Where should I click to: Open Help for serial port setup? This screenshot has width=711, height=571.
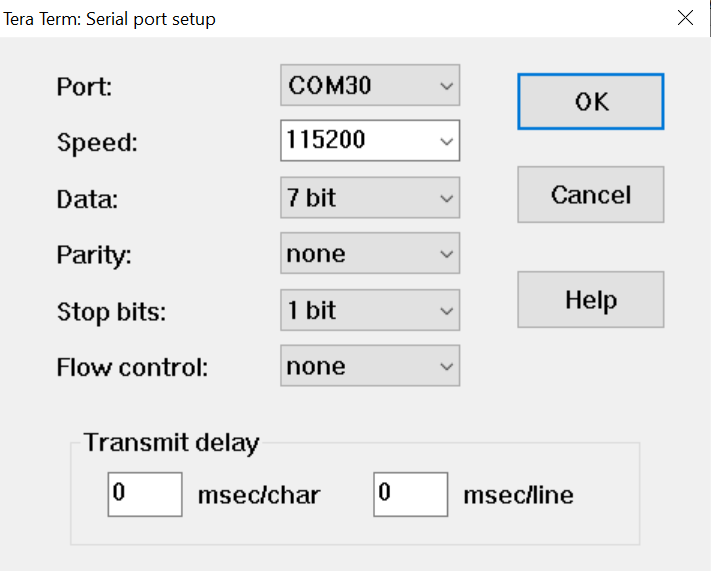(590, 300)
